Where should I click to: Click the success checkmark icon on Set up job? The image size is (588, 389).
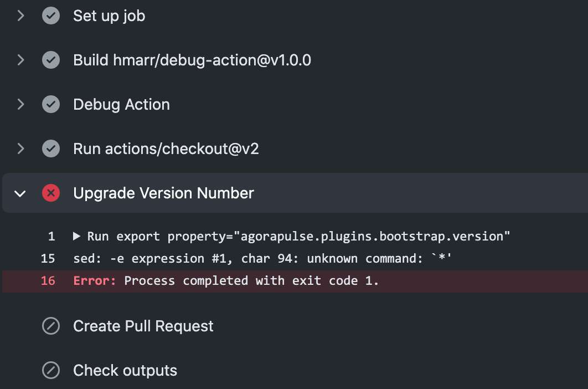tap(50, 16)
